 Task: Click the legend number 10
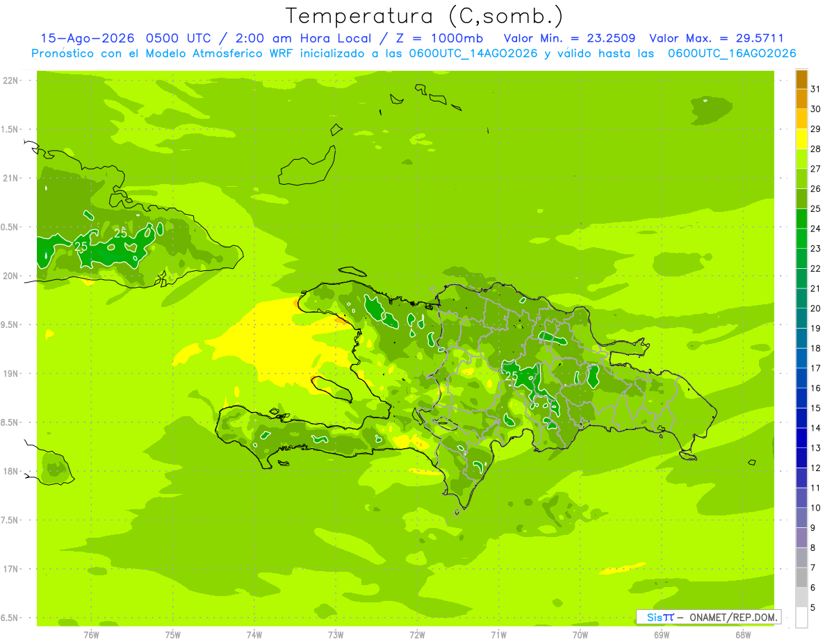816,508
